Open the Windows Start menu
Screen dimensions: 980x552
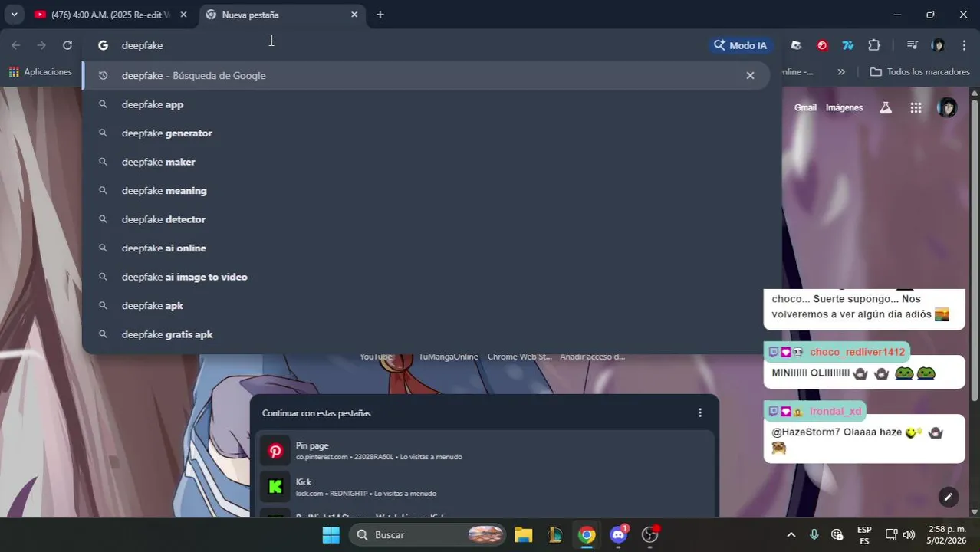(x=331, y=535)
